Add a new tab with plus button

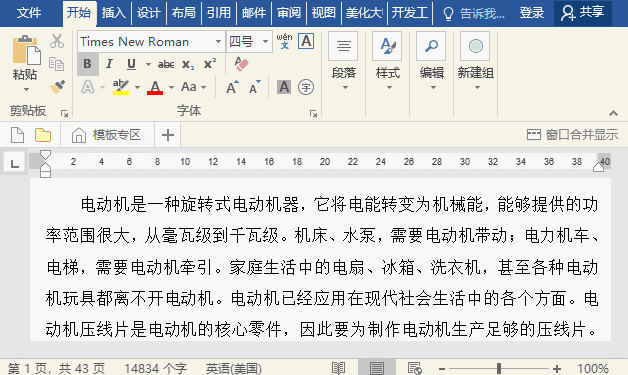pos(168,135)
